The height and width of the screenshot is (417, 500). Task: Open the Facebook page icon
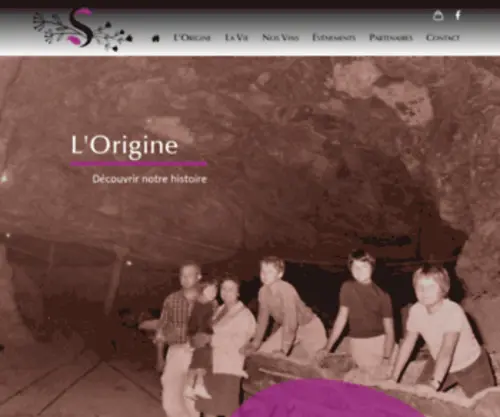click(x=458, y=15)
